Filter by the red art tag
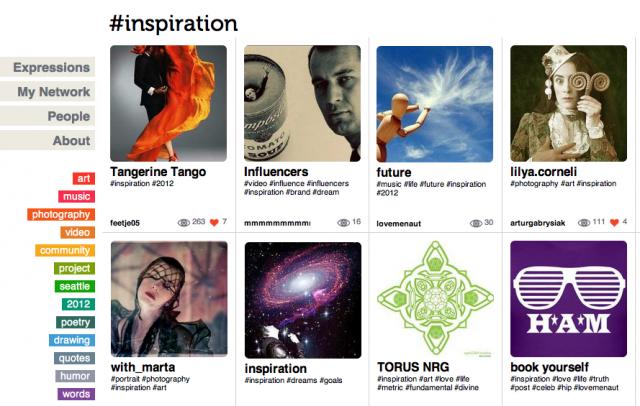This screenshot has width=640, height=406. (84, 178)
